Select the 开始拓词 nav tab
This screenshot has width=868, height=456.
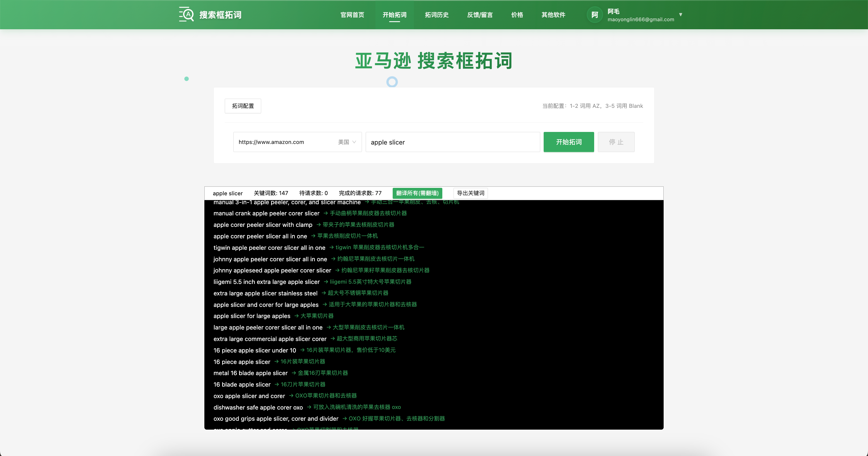(394, 15)
